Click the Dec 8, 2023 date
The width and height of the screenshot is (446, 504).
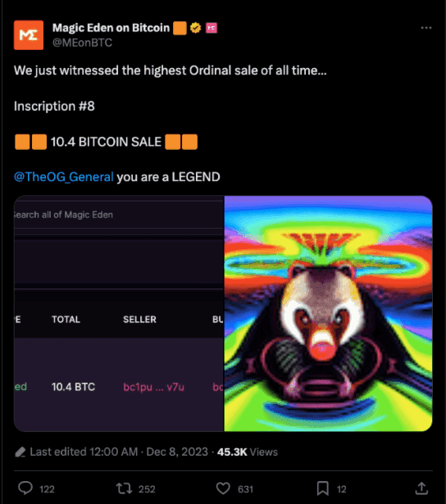click(177, 452)
